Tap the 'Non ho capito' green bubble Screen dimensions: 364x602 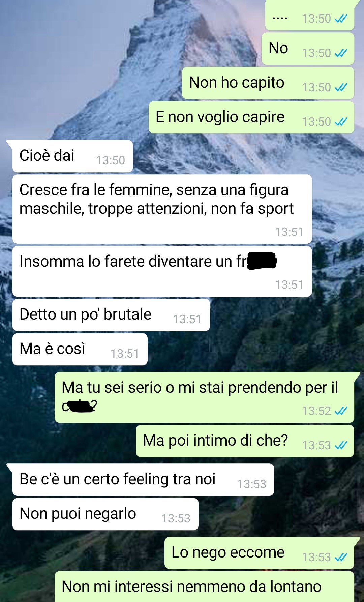point(268,83)
